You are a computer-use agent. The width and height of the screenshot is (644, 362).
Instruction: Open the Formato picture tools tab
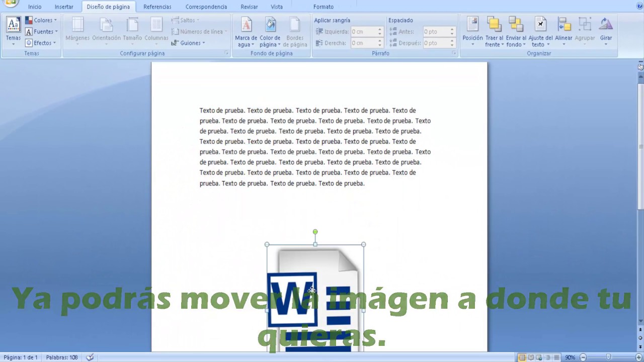[x=323, y=7]
